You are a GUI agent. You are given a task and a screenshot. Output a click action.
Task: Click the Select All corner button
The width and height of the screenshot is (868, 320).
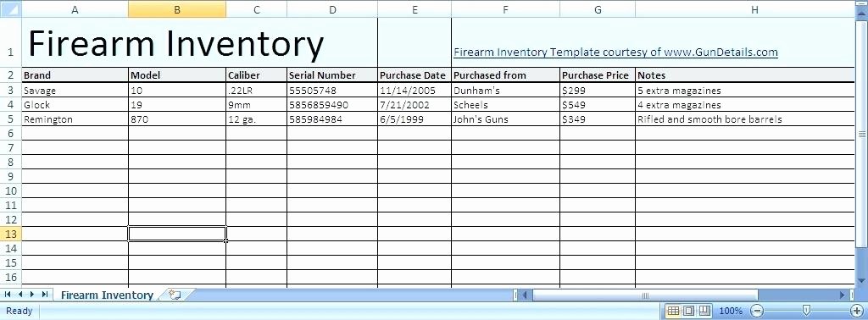[10, 9]
